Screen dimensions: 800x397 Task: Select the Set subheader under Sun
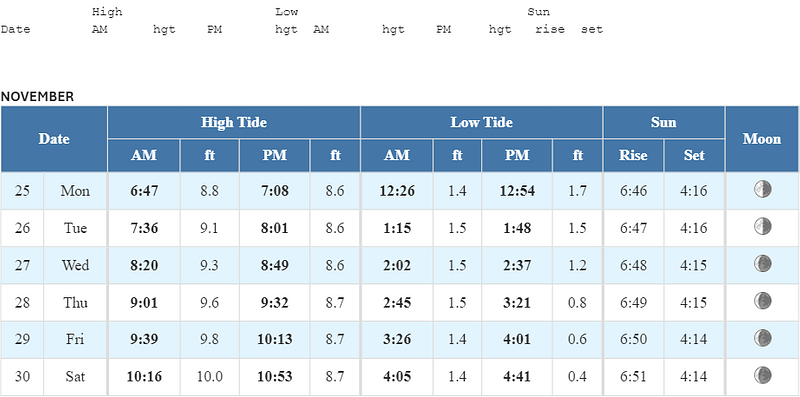click(694, 155)
